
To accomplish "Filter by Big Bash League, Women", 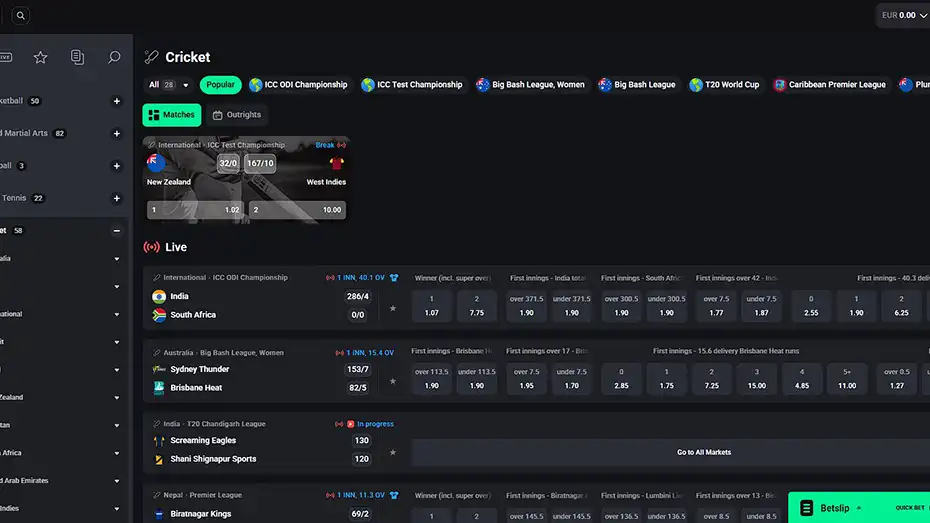I will pos(530,85).
